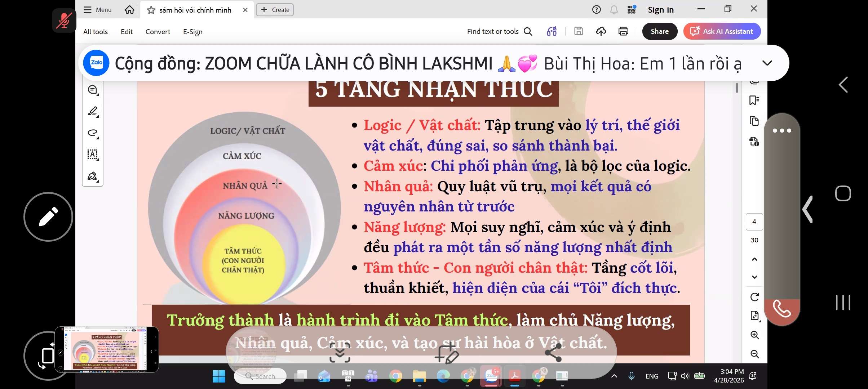Click the taskbar Search box

[x=260, y=376]
